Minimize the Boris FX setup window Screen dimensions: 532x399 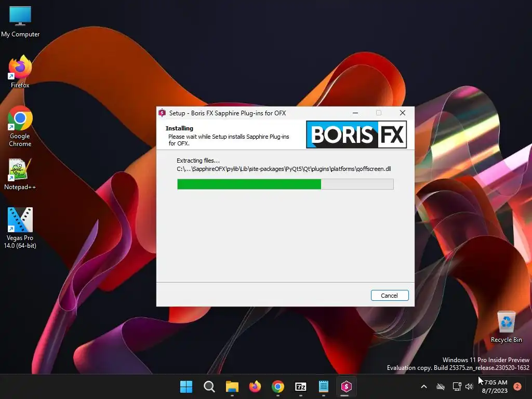click(355, 113)
